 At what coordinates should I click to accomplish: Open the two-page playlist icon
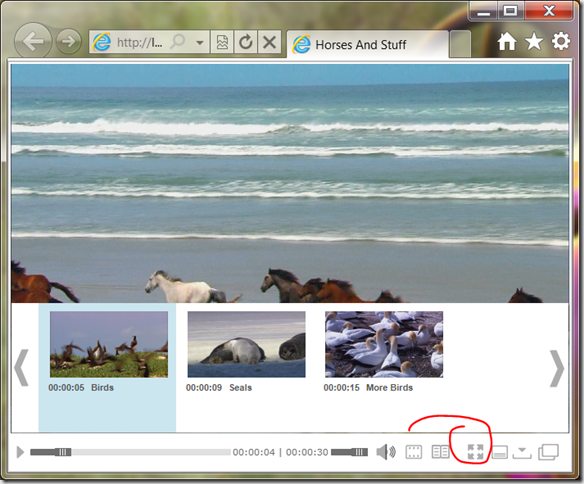(440, 452)
